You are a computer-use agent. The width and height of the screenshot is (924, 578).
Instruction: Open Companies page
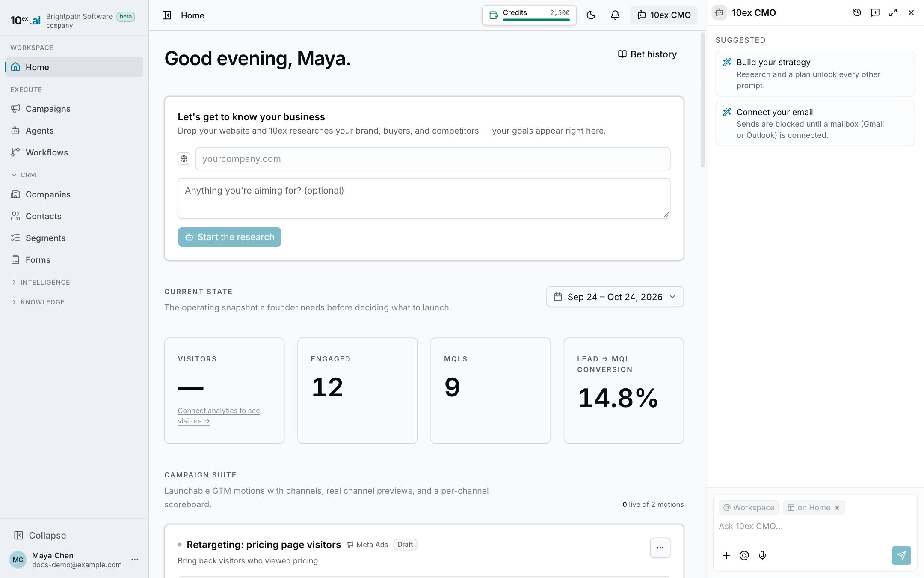point(74,194)
